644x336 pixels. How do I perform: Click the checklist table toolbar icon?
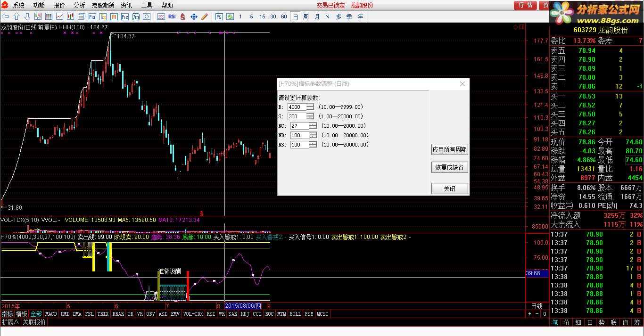coord(38,16)
